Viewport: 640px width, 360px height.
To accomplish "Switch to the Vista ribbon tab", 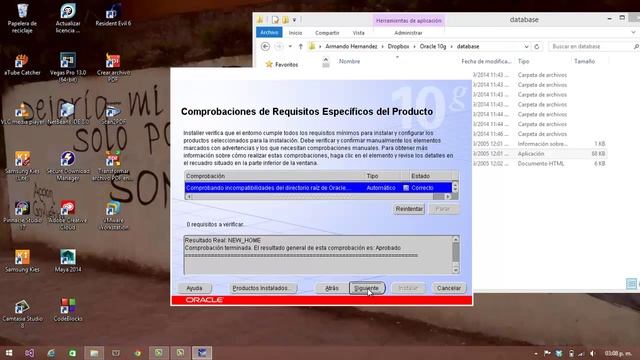I will 358,33.
